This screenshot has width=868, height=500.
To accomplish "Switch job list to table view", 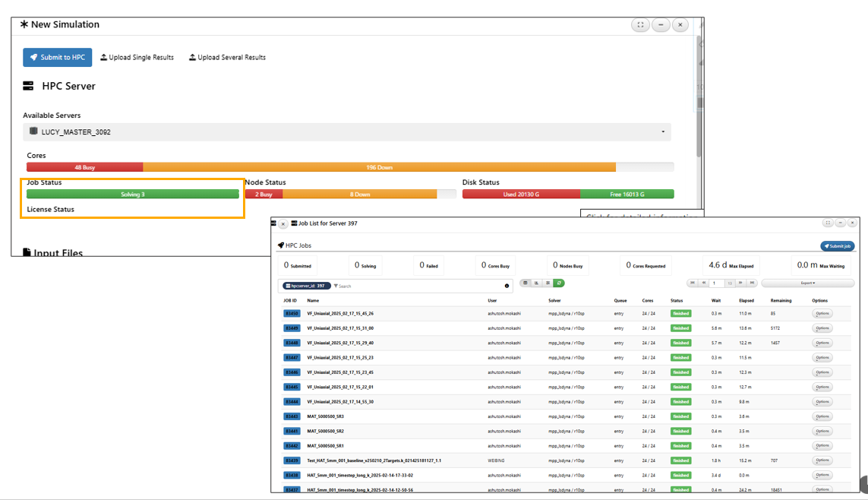I will (x=526, y=283).
